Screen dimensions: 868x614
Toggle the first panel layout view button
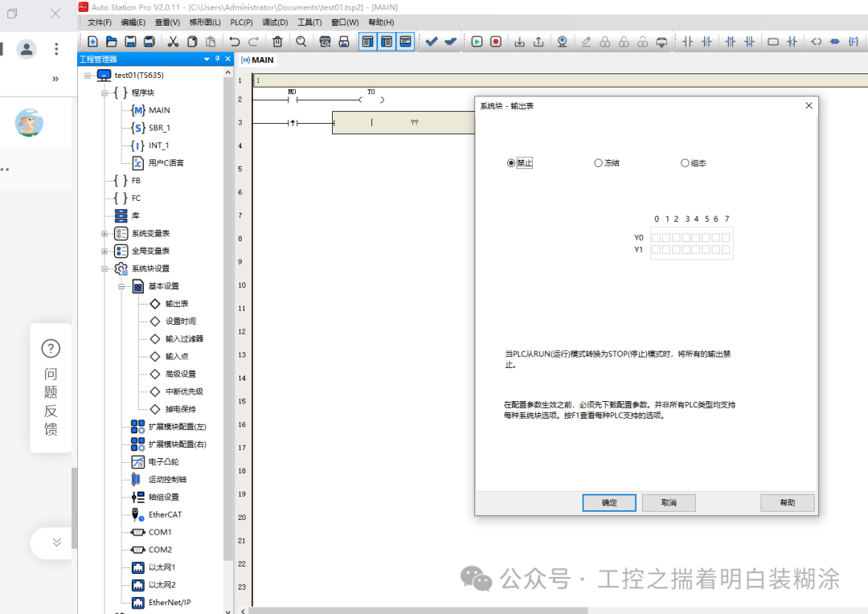click(367, 42)
